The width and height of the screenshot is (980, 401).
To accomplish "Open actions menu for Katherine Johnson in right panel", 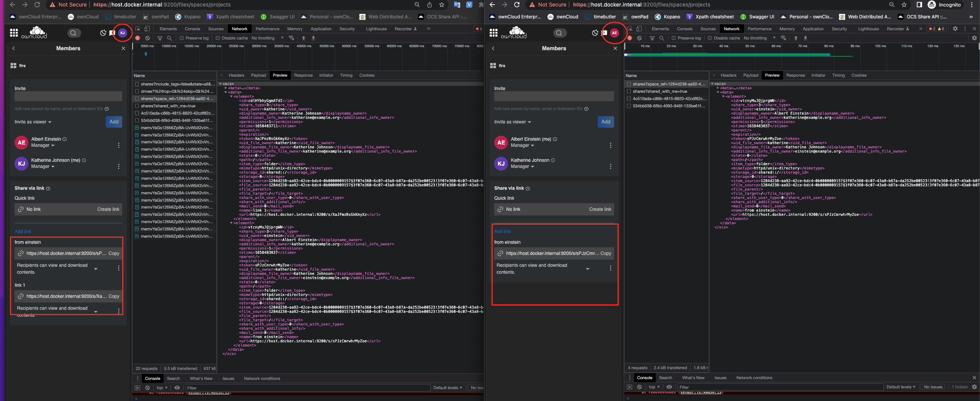I will click(611, 166).
